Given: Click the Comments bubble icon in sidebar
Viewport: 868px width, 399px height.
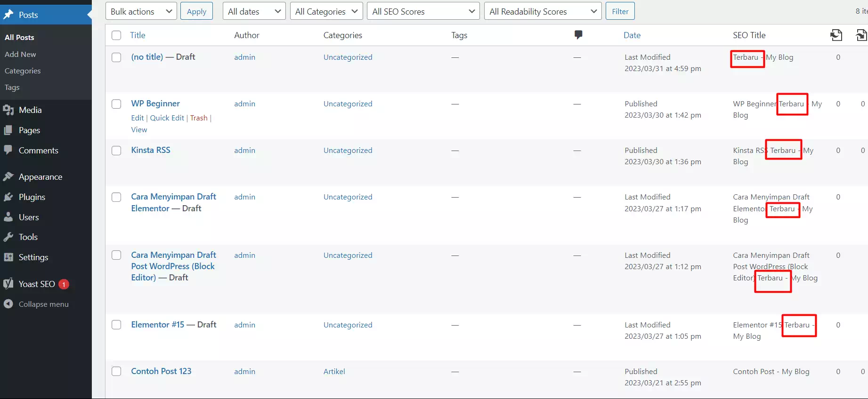Looking at the screenshot, I should pyautogui.click(x=8, y=150).
